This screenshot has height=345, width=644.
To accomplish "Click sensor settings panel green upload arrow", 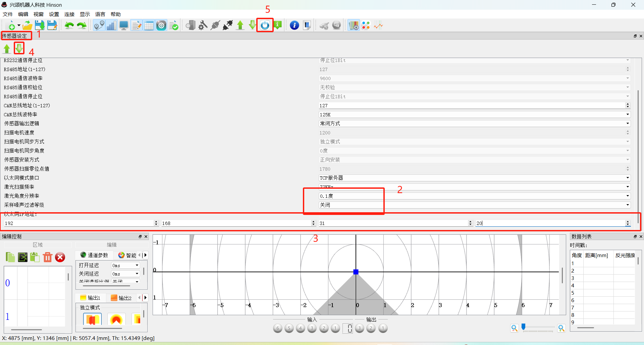I will pyautogui.click(x=7, y=49).
